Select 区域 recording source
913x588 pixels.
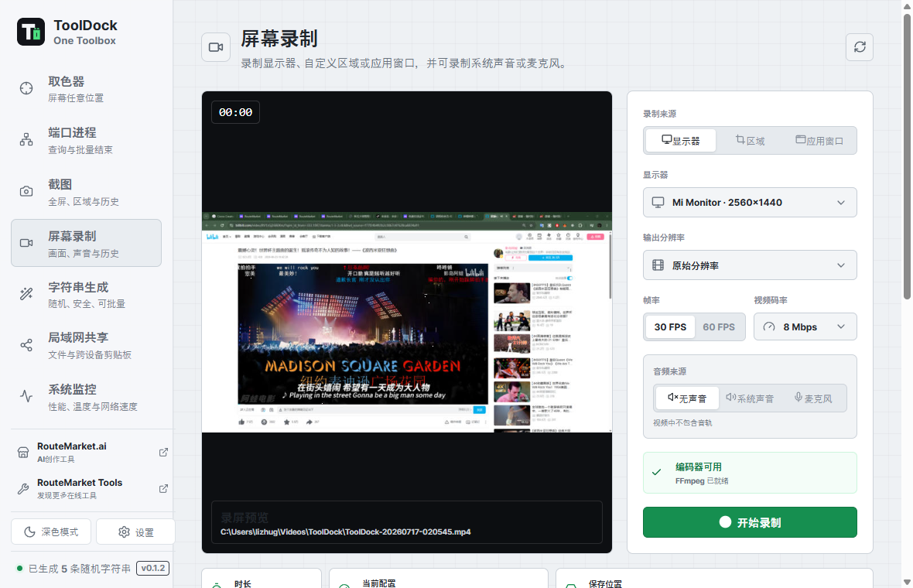click(750, 140)
